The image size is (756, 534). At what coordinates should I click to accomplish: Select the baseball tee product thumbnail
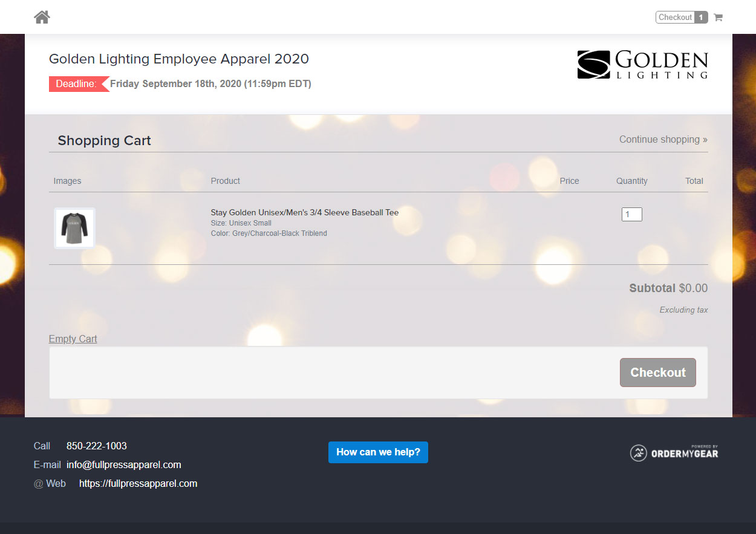pos(75,228)
